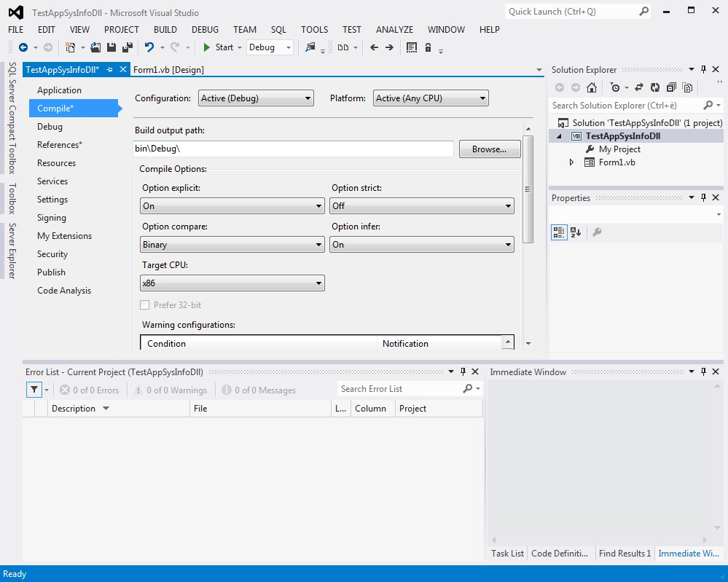Open the Debug solution configuration dropdown in toolbar
Viewport: 728px width, 582px height.
[x=270, y=47]
